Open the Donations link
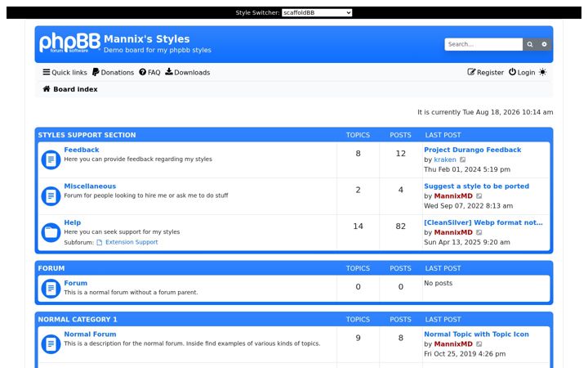Viewport: 588px width, 368px height. [x=114, y=73]
